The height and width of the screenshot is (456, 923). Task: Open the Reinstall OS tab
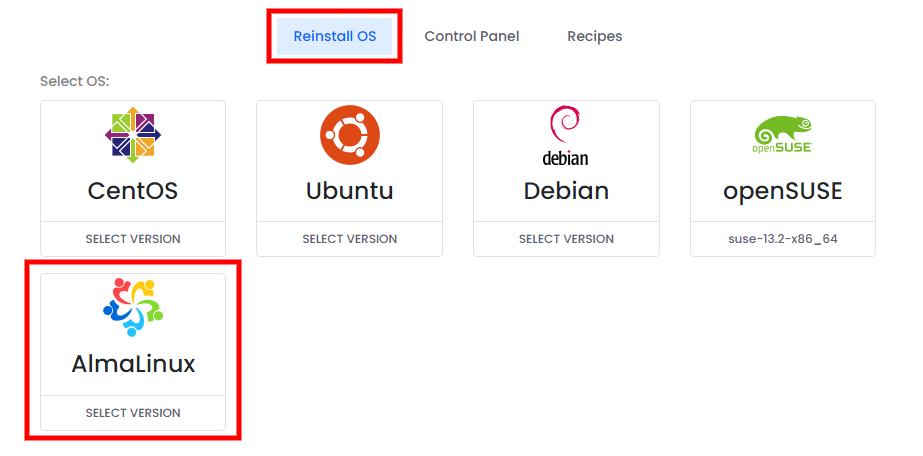[334, 36]
